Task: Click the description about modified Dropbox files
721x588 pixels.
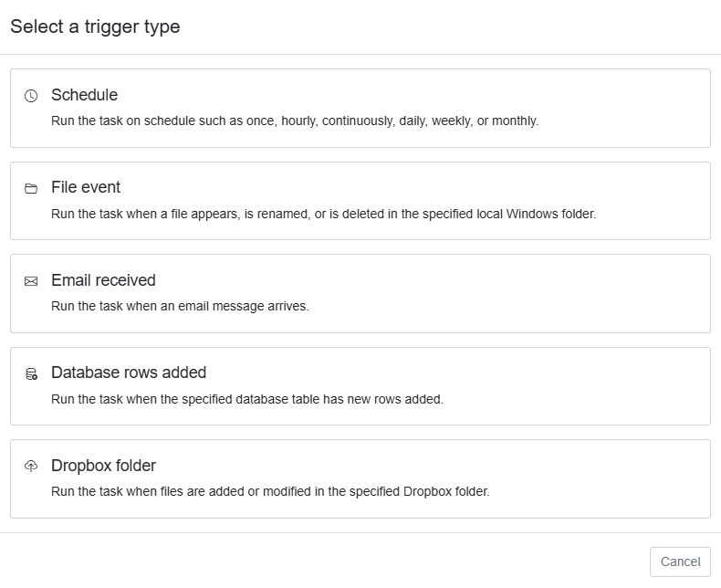Action: click(270, 491)
